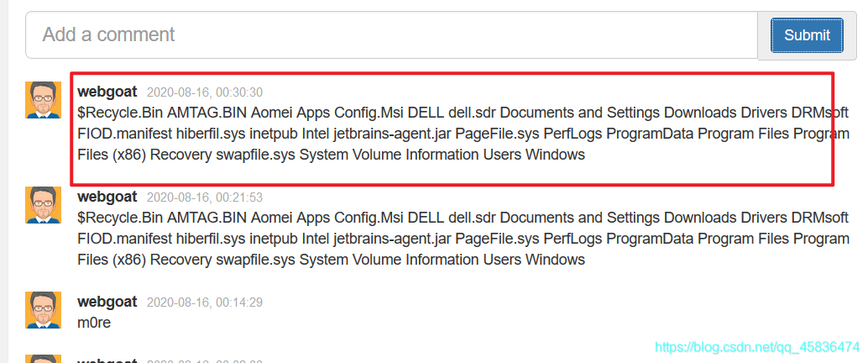Click the avatar beside the 00:21:53 comment
868x363 pixels.
coord(43,205)
